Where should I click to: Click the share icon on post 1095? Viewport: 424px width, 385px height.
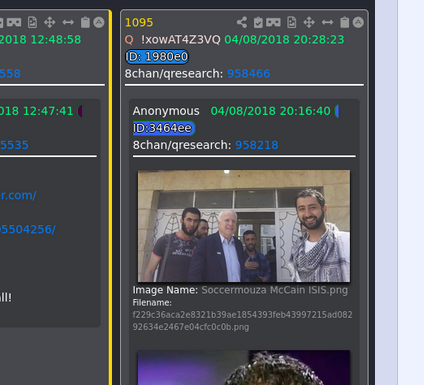click(x=242, y=22)
